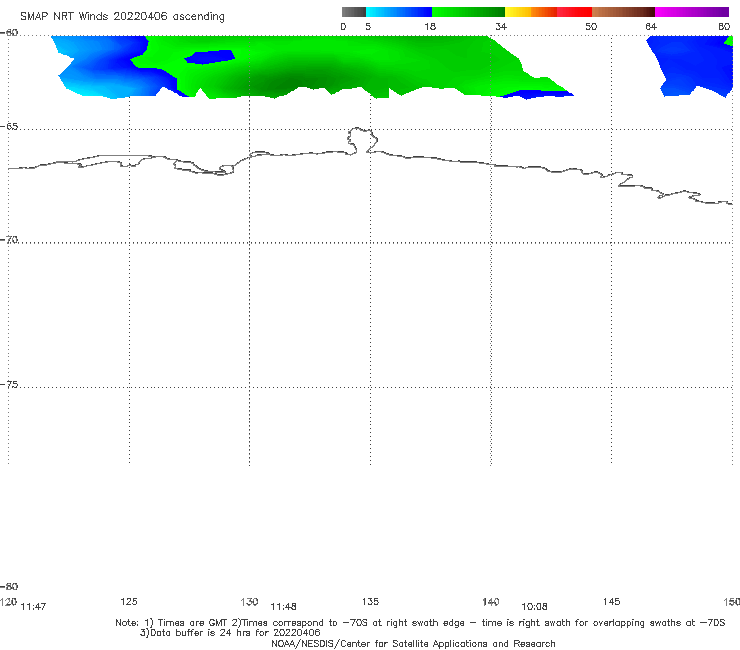The width and height of the screenshot is (740, 650).
Task: Click the swath time '10:08'
Action: pyautogui.click(x=534, y=607)
